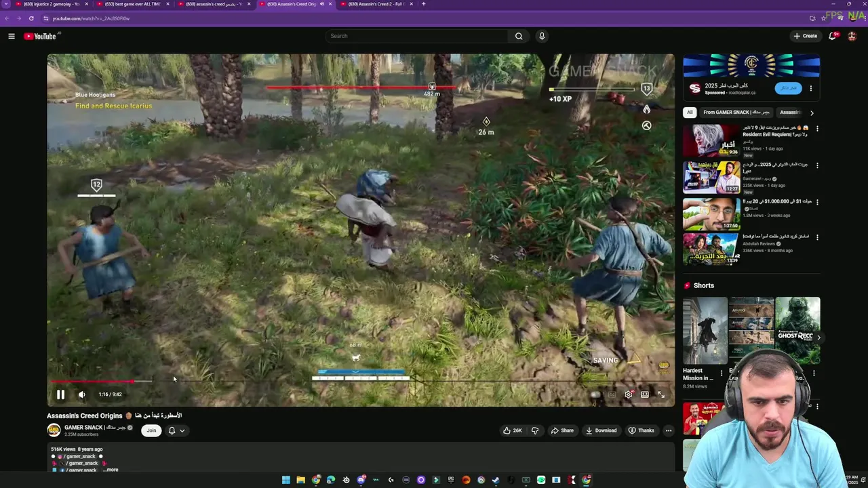Open the Resident Evil Requiem video thumbnail
868x488 pixels.
pos(711,140)
